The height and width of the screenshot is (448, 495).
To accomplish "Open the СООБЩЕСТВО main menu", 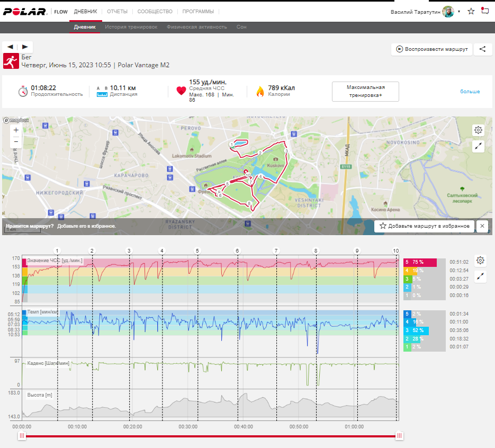I will [155, 12].
